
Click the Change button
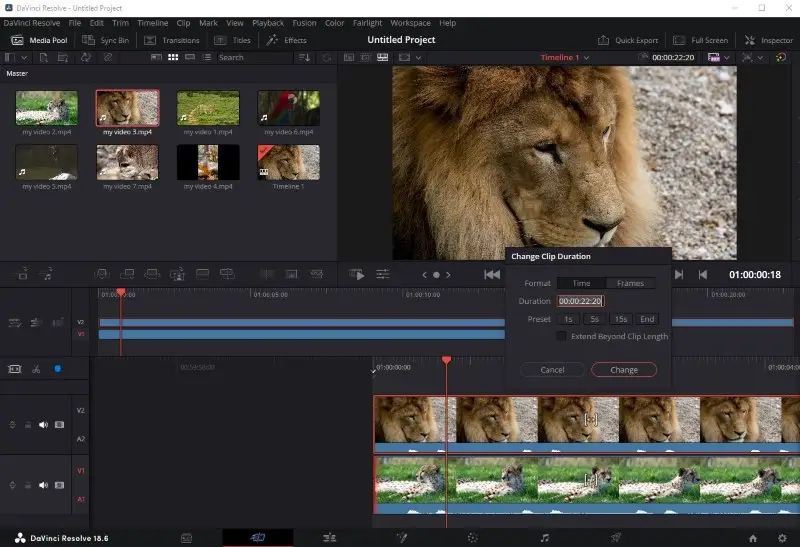pos(624,370)
